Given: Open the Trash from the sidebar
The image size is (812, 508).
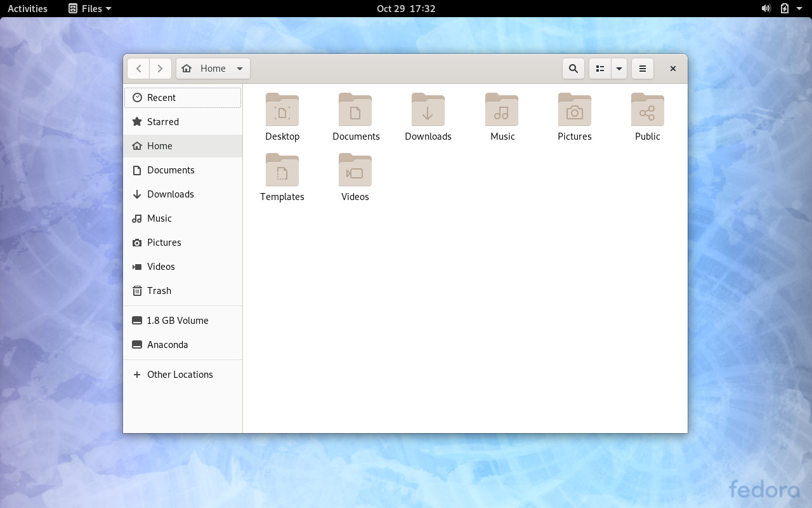Looking at the screenshot, I should [158, 290].
